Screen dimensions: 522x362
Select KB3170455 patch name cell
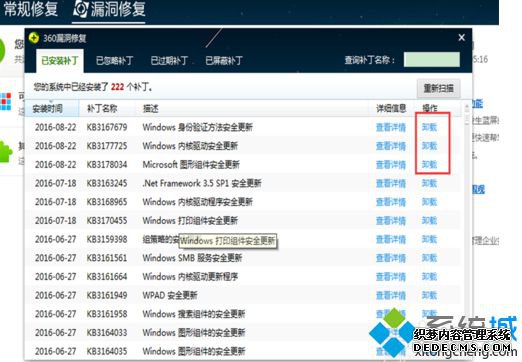pyautogui.click(x=107, y=221)
